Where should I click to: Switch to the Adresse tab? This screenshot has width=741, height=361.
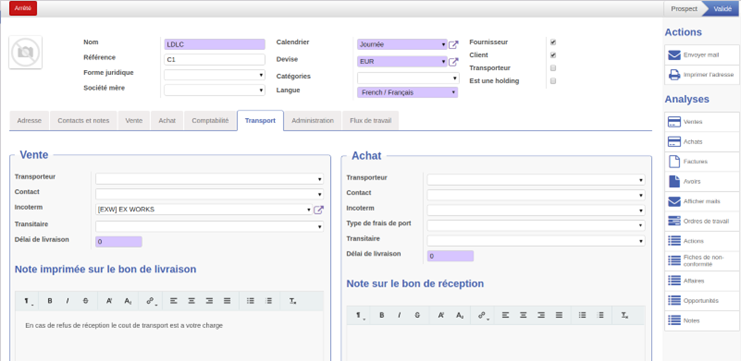point(29,120)
